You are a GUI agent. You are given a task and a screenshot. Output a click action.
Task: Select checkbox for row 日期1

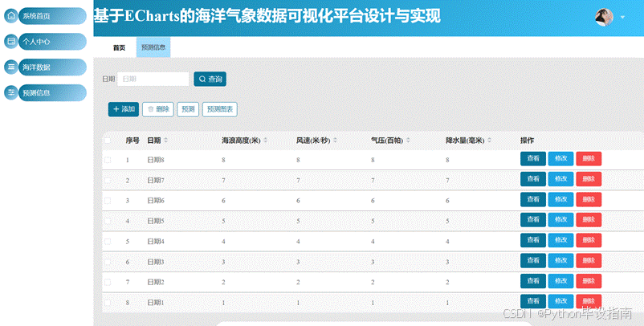[108, 303]
